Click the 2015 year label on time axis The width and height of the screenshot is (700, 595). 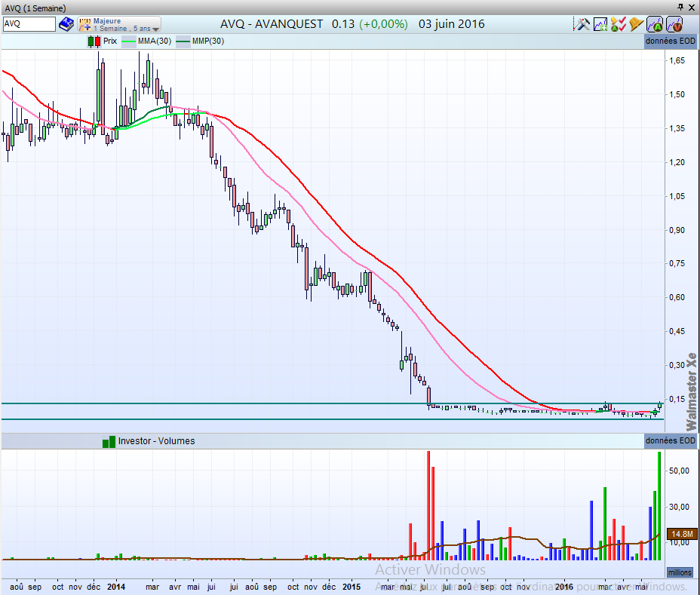click(x=352, y=587)
